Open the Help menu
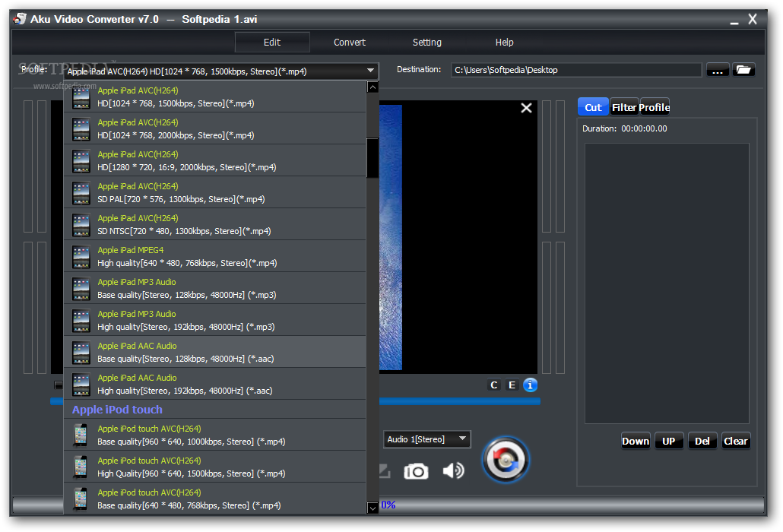Screen dimensions: 783x532 504,43
